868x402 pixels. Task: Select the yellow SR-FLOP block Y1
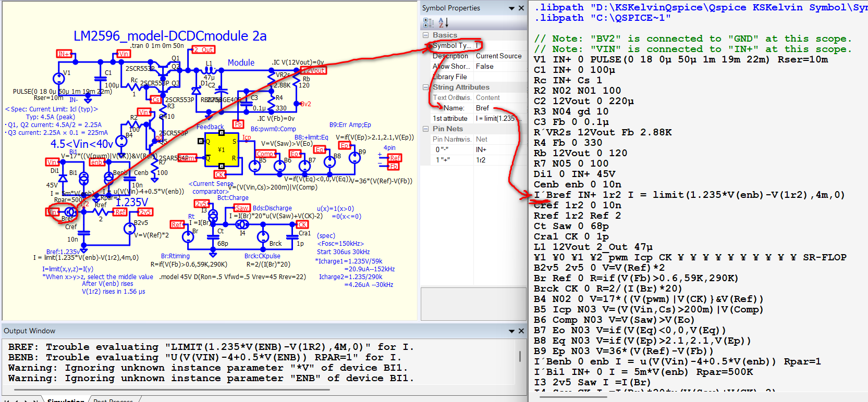[x=222, y=150]
